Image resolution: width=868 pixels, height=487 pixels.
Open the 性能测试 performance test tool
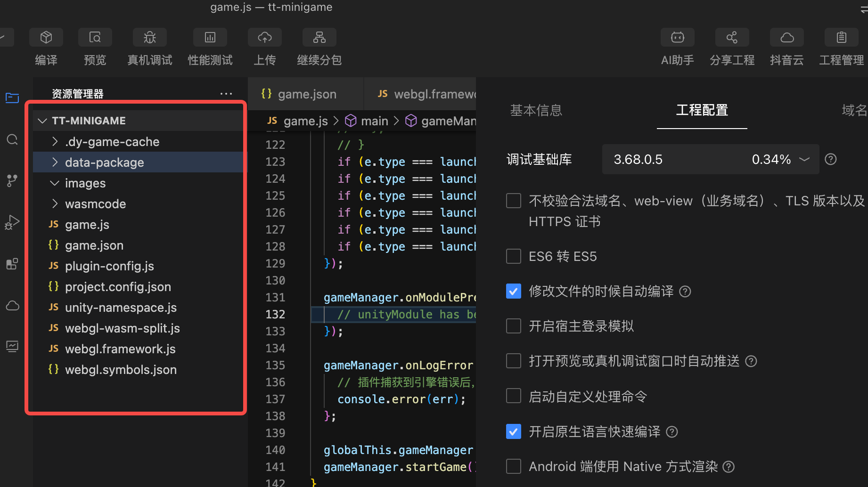tap(210, 38)
